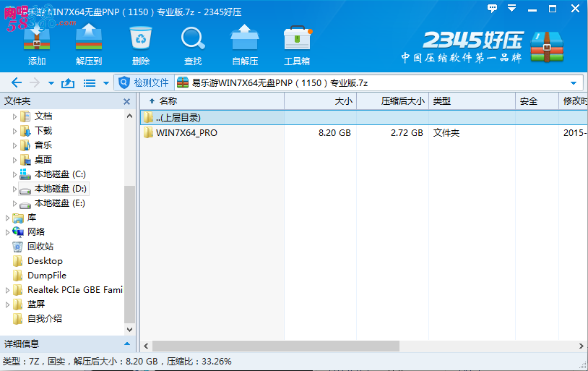
Task: Click the list view mode icon
Action: tap(90, 83)
